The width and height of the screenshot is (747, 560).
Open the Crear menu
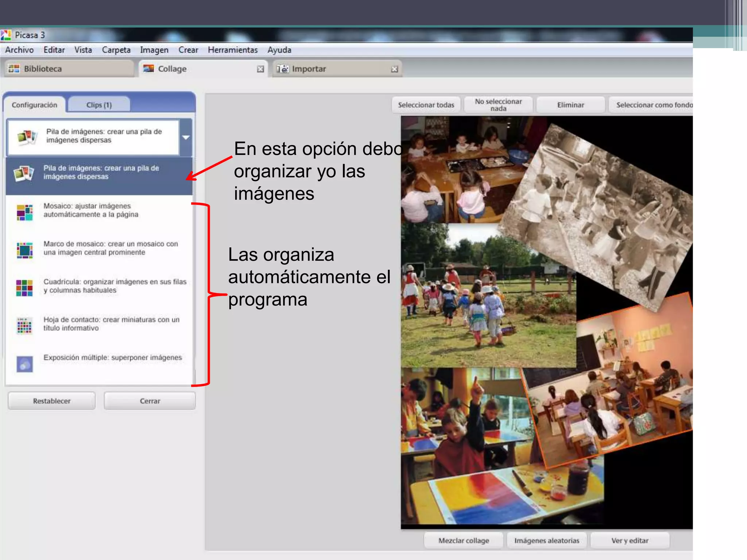click(188, 50)
